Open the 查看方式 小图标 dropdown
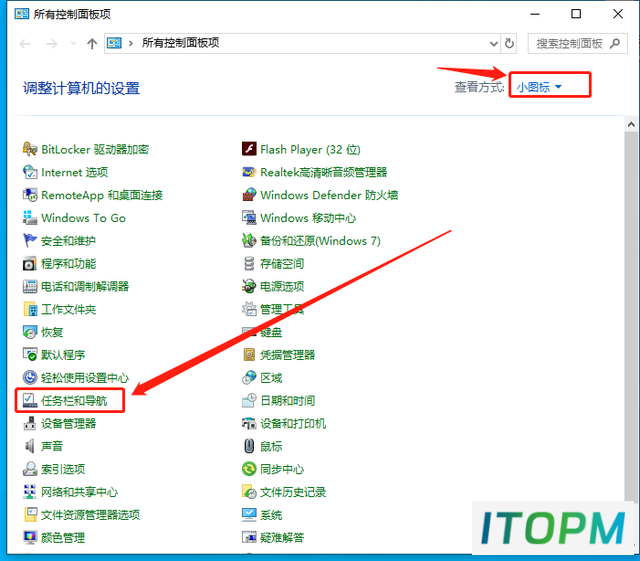This screenshot has width=640, height=561. click(539, 87)
